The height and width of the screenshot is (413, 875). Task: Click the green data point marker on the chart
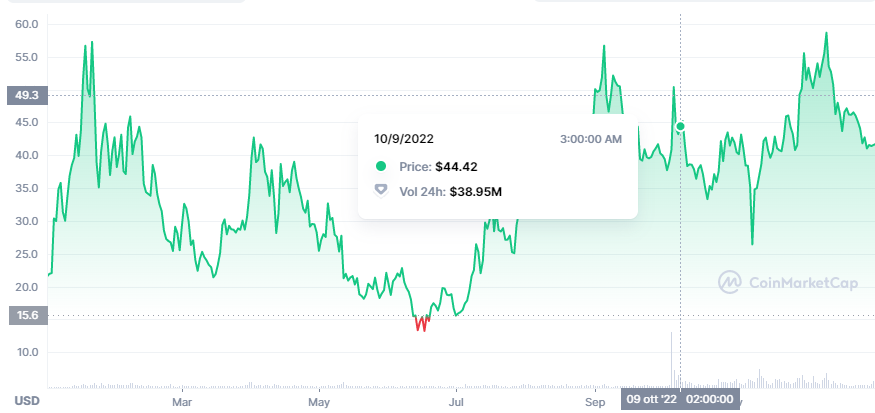point(680,127)
